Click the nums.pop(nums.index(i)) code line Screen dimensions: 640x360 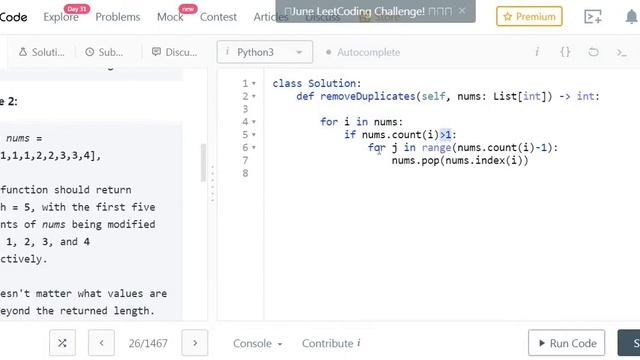point(460,160)
